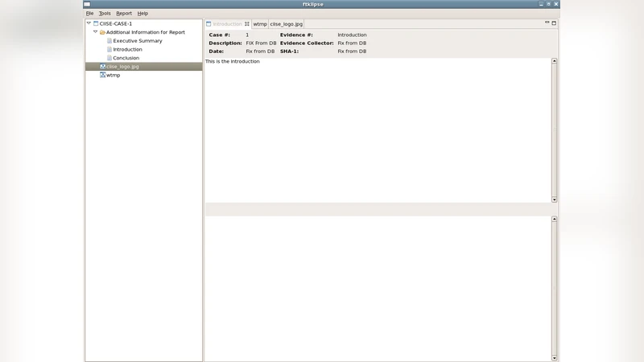Switch to the wtmp tab

tap(260, 24)
